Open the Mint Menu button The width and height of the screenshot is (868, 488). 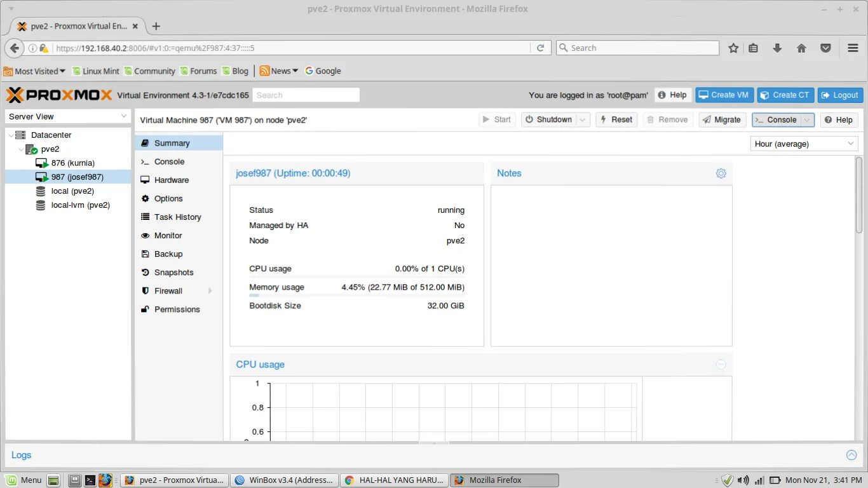point(24,480)
